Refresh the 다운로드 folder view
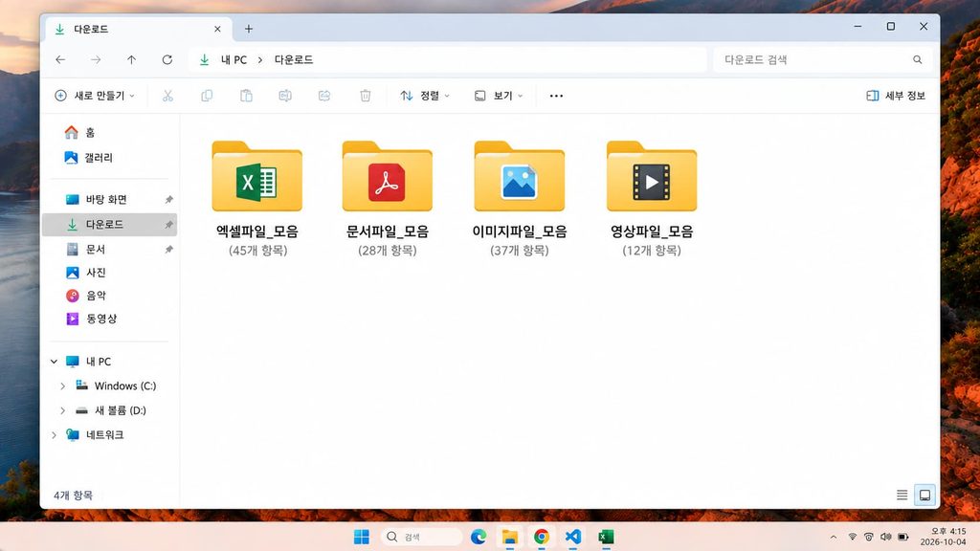980x551 pixels. pyautogui.click(x=167, y=60)
